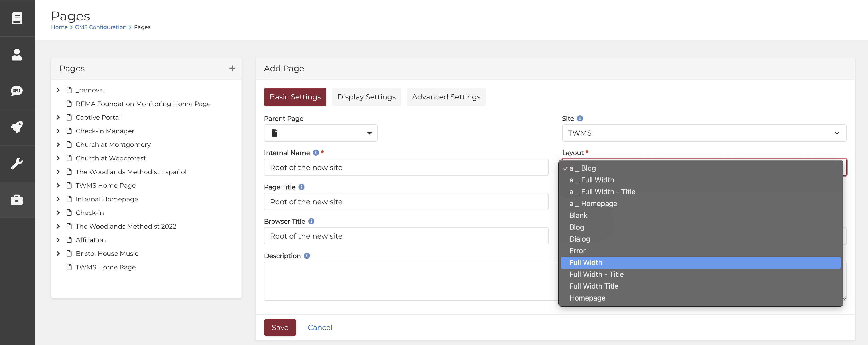Click the Save button
This screenshot has height=345, width=868.
[279, 327]
